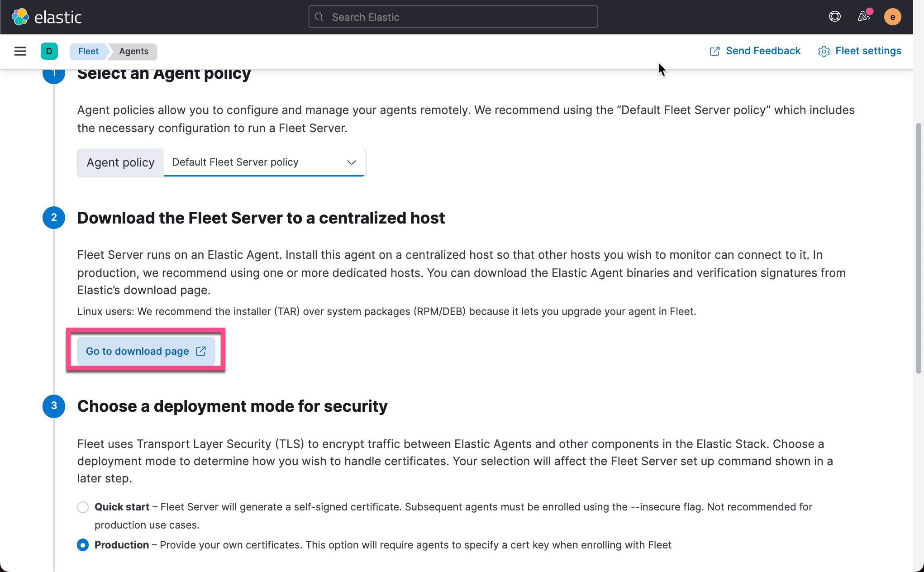Click inside the Search Elastic field
The width and height of the screenshot is (924, 572).
[452, 17]
